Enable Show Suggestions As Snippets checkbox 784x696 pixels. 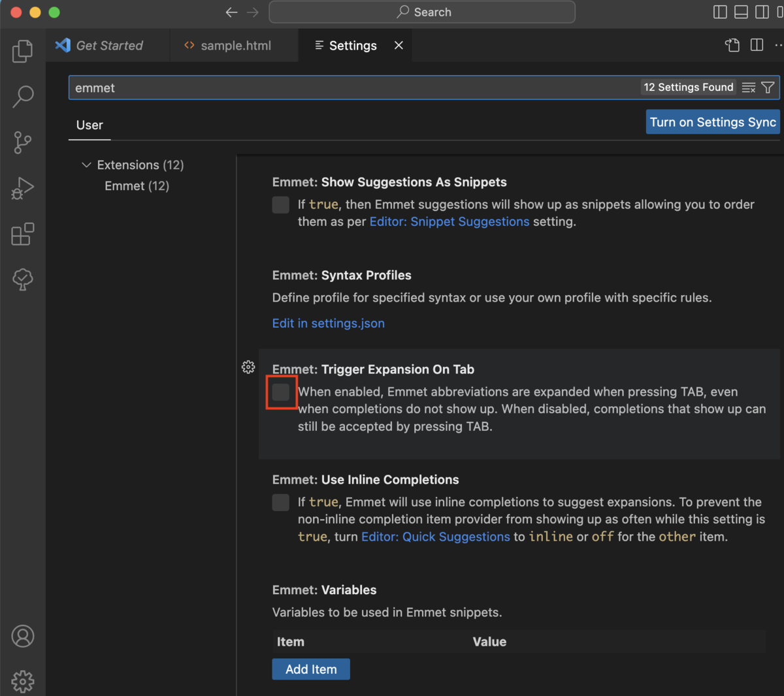[x=281, y=204]
